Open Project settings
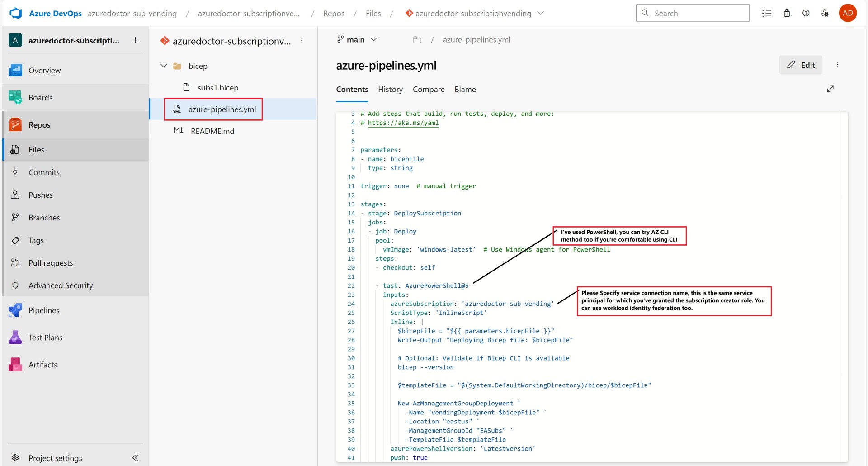 [55, 458]
